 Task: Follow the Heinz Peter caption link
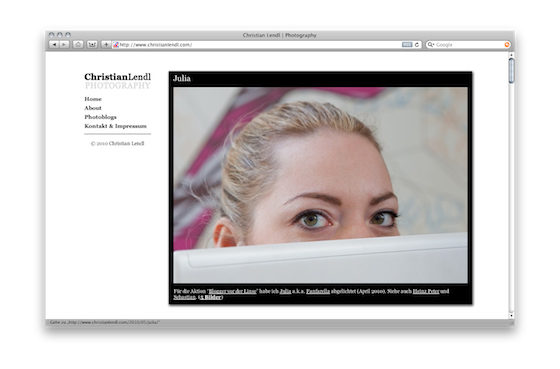426,291
